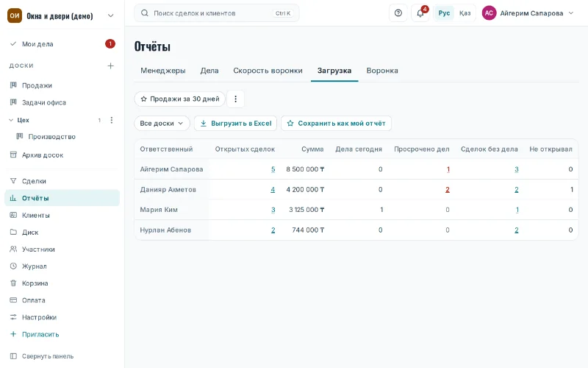Open Цех folder options menu
Image resolution: width=588 pixels, height=368 pixels.
pyautogui.click(x=112, y=120)
